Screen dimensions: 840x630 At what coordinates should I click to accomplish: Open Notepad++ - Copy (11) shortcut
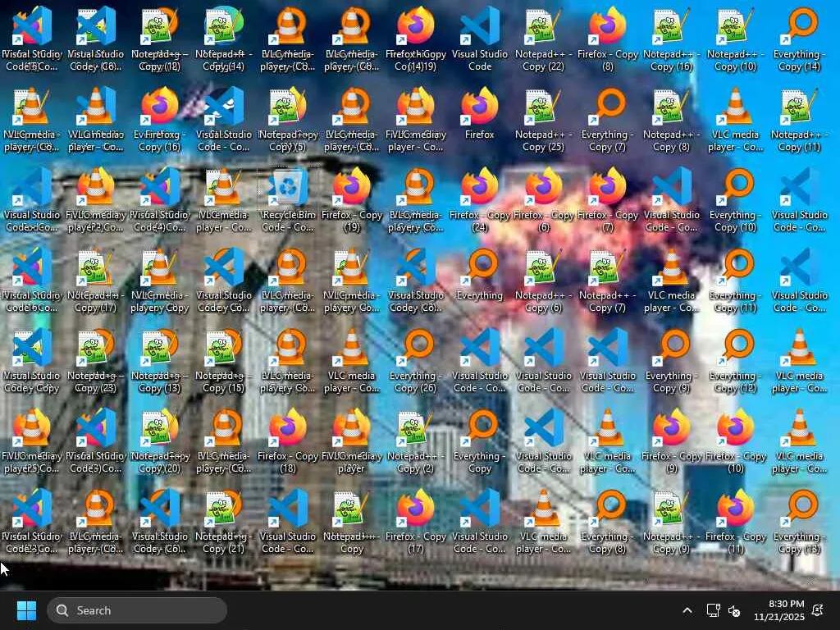point(799,119)
